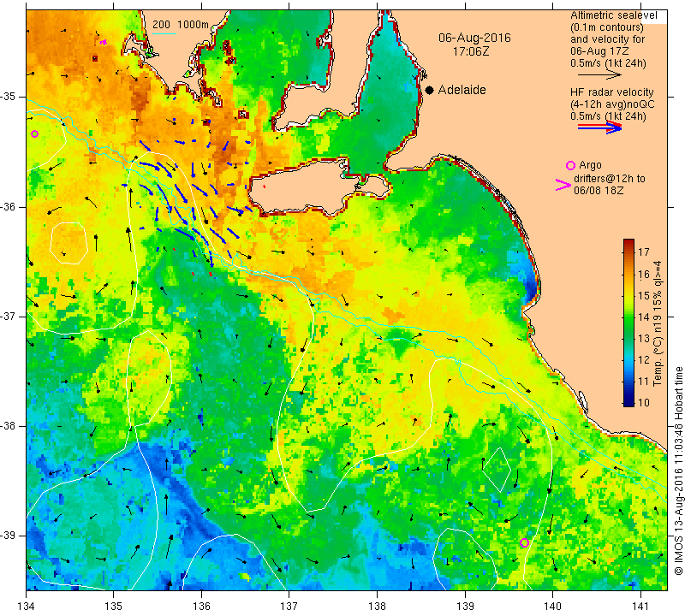This screenshot has width=685, height=616.
Task: Click the magenta drifter marker near 135E 34.5S
Action: click(104, 42)
